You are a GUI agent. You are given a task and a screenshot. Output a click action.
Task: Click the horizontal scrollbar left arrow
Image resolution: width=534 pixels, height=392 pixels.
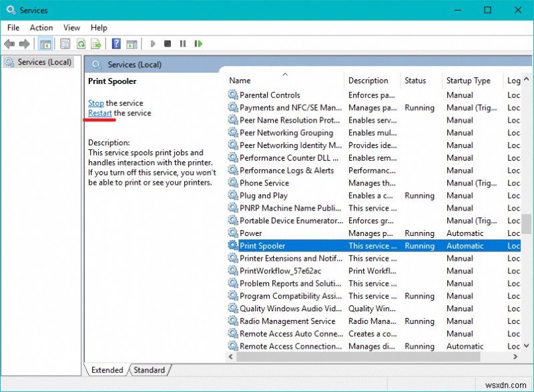(231, 357)
